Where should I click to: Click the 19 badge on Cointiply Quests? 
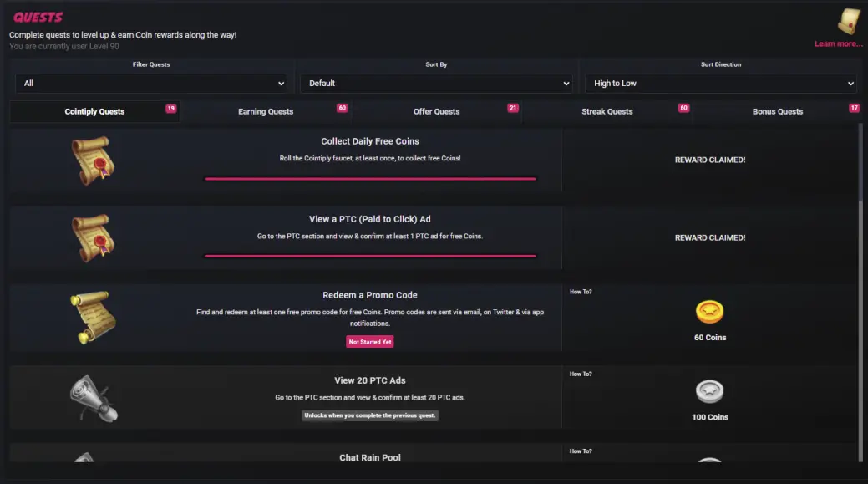coord(170,108)
